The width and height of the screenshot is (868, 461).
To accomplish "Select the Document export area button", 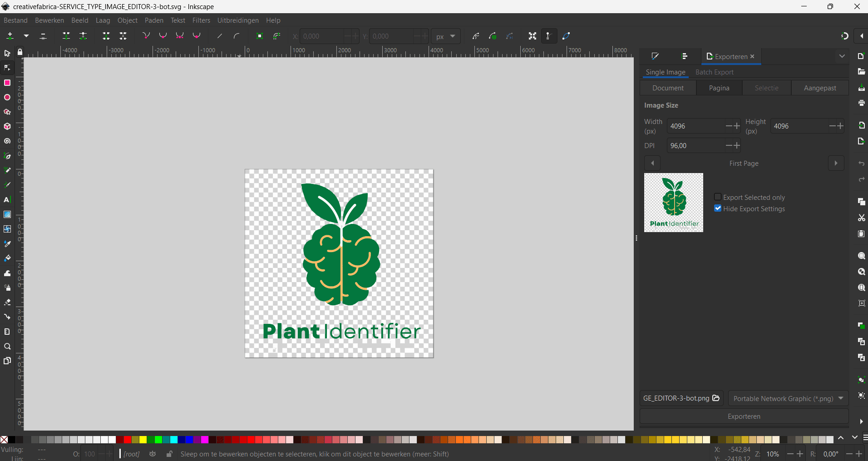I will coord(668,88).
